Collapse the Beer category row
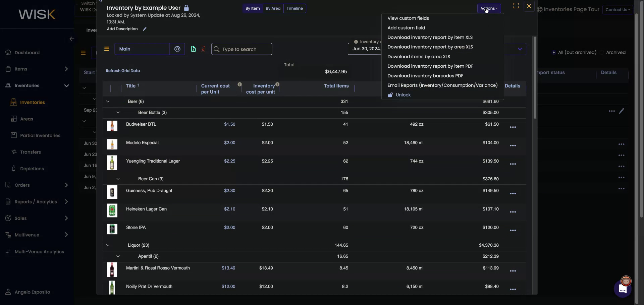The image size is (644, 305). 108,102
